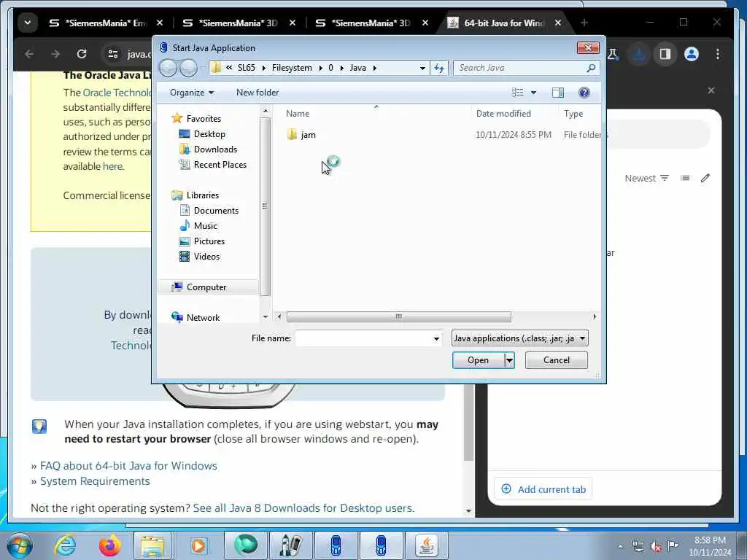
Task: Click the Chrome downloads icon
Action: (x=639, y=54)
